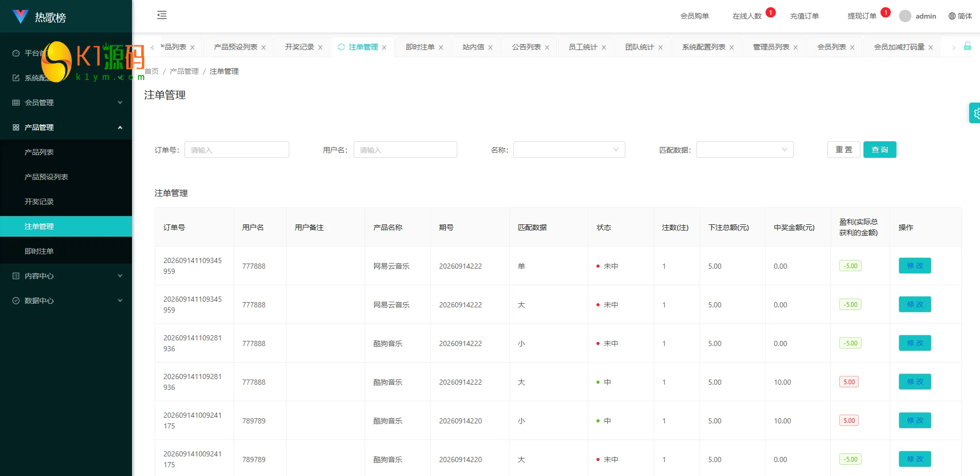
Task: Click the red 5.00 tag for user 789789
Action: coord(849,420)
